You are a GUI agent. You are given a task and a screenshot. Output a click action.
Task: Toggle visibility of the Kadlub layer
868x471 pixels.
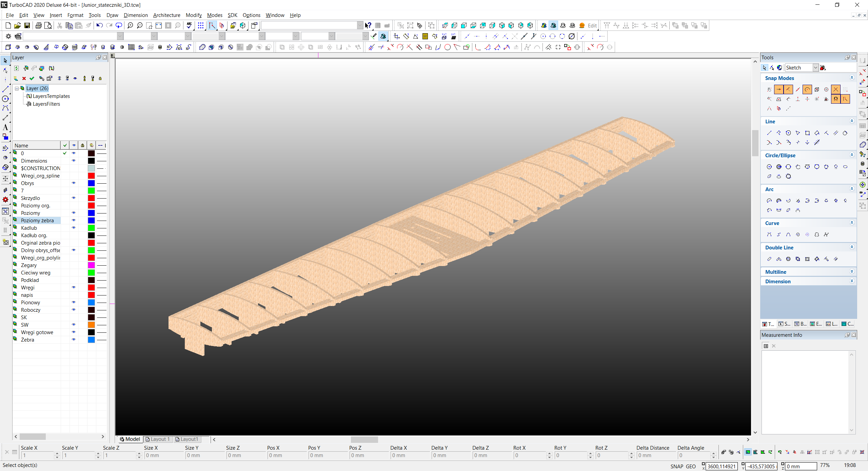[74, 228]
